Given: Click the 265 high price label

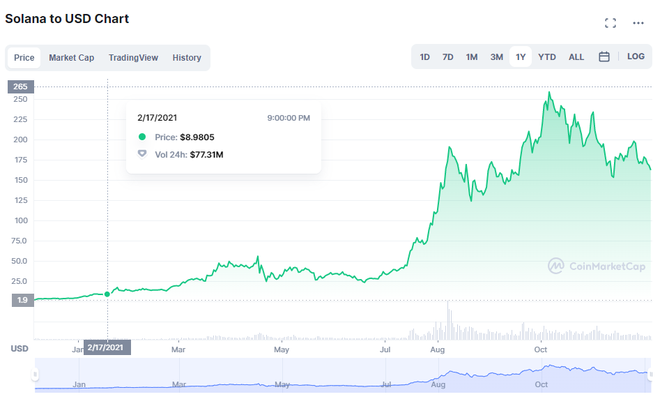Looking at the screenshot, I should tap(21, 87).
